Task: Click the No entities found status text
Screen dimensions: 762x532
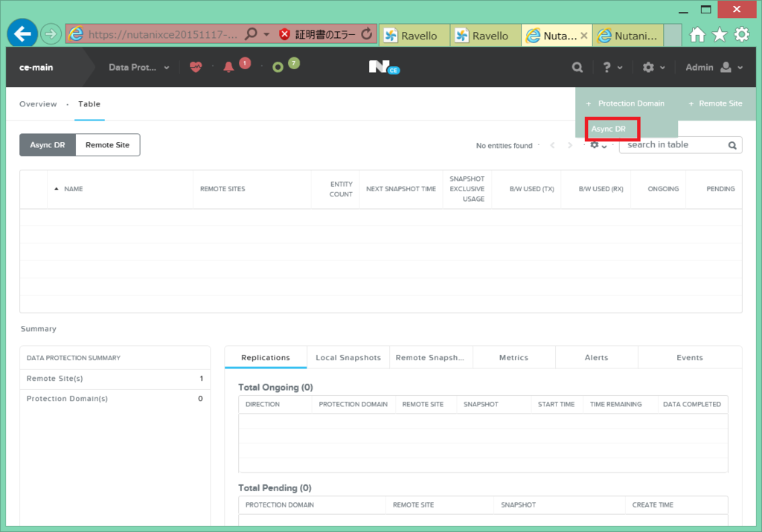Action: [x=504, y=146]
